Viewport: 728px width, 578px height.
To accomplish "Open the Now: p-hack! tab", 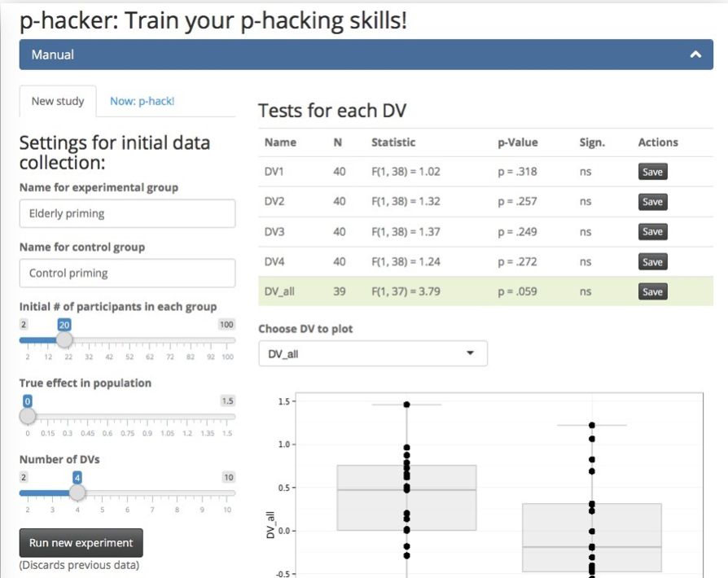I will [142, 101].
